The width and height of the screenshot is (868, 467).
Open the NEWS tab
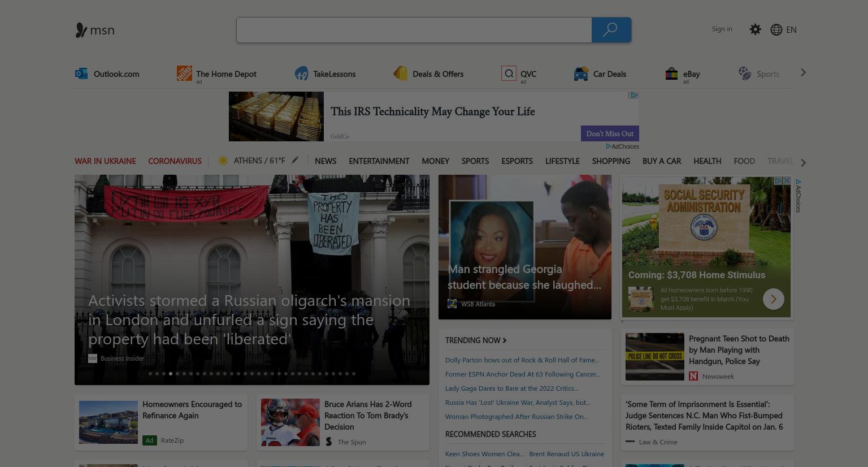pyautogui.click(x=325, y=161)
